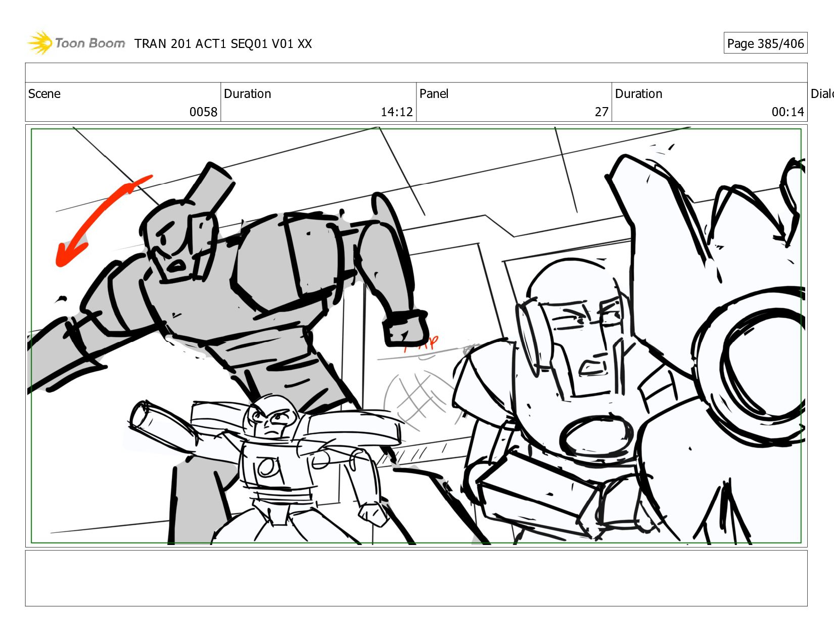Image resolution: width=834 pixels, height=644 pixels.
Task: Click the Duration label beside the Panel column
Action: coord(639,94)
